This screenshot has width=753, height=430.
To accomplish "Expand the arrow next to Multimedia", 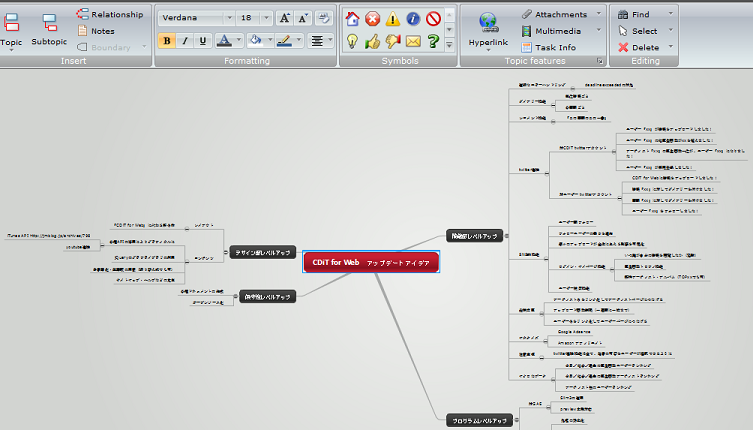I will point(599,30).
